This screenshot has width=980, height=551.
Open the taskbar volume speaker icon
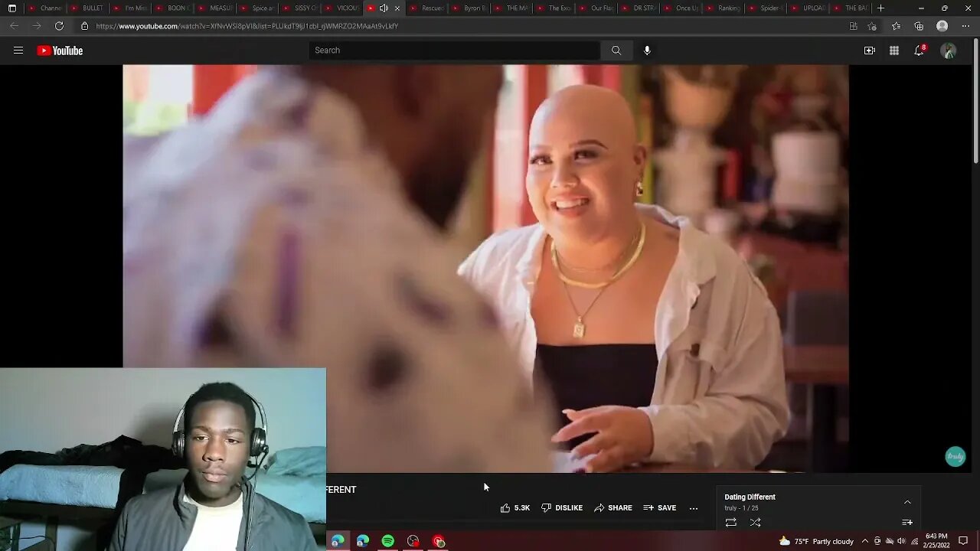click(902, 541)
